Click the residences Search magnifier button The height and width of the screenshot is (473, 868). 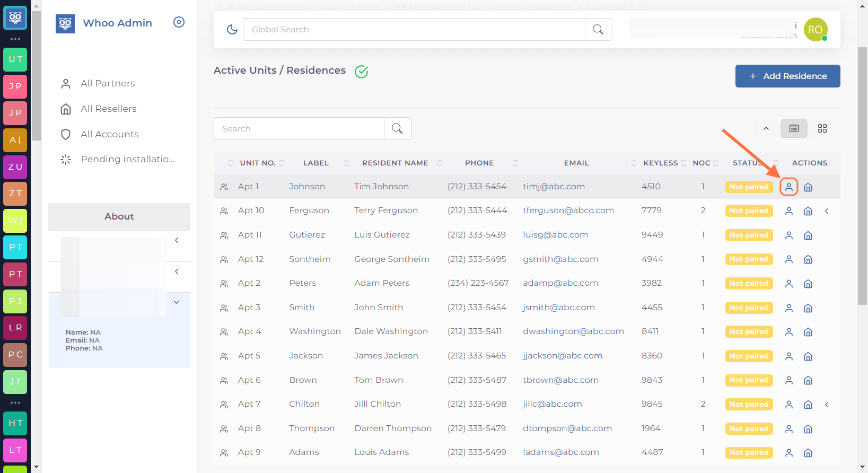397,128
